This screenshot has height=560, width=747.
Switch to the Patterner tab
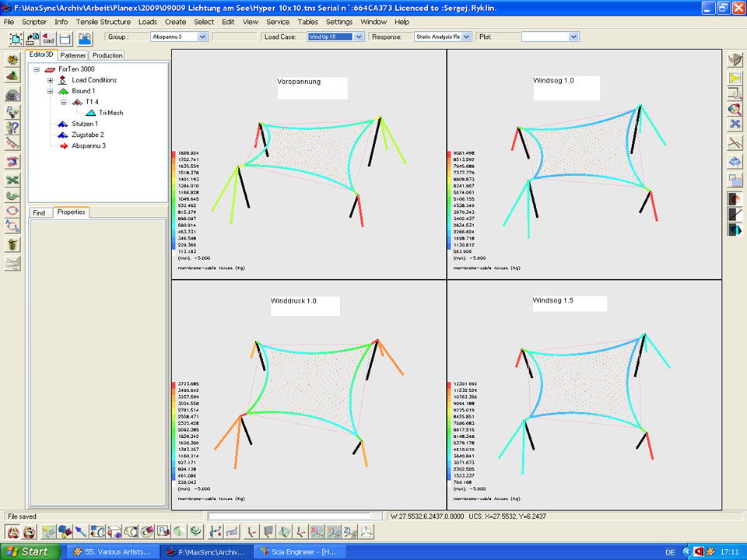[73, 55]
